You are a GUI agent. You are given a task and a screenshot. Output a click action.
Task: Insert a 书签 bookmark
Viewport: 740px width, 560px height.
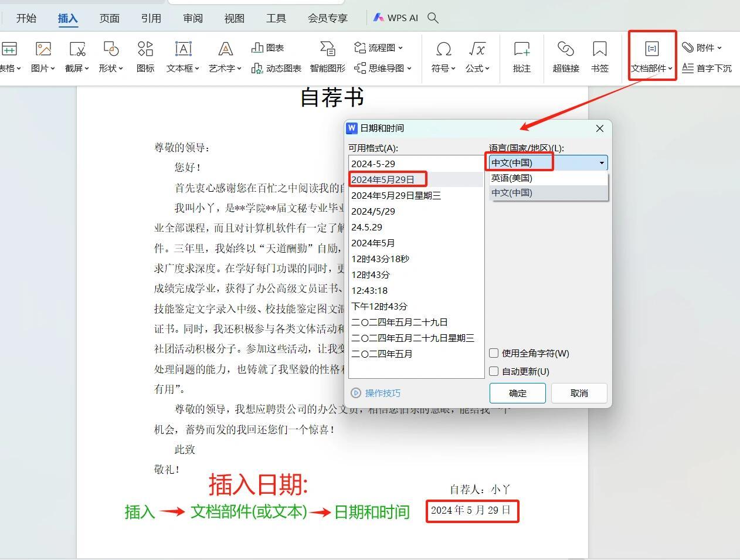599,57
